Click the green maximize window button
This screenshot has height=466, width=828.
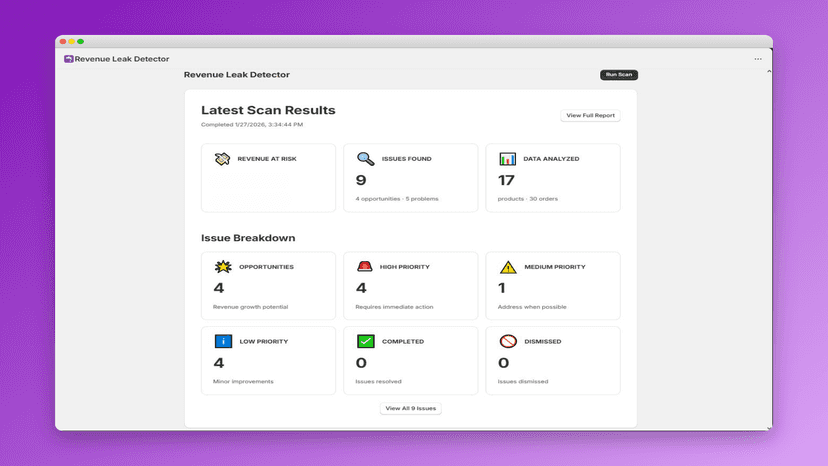pyautogui.click(x=80, y=41)
